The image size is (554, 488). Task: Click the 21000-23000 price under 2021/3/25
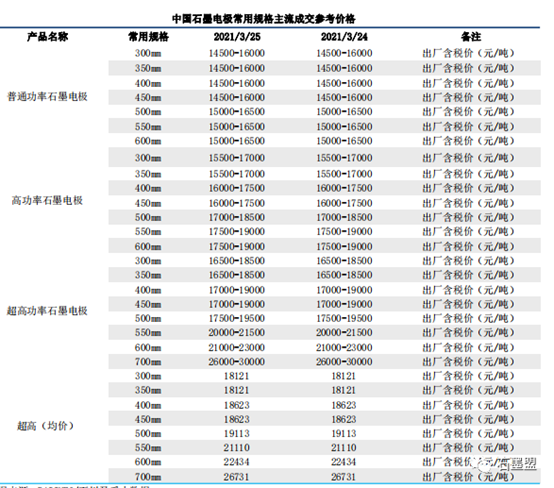pos(236,348)
